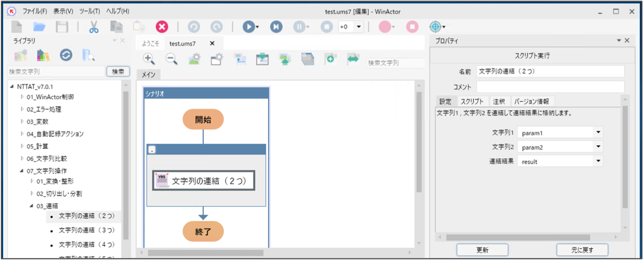Click the 元に戻す button
Image resolution: width=644 pixels, height=261 pixels.
582,250
